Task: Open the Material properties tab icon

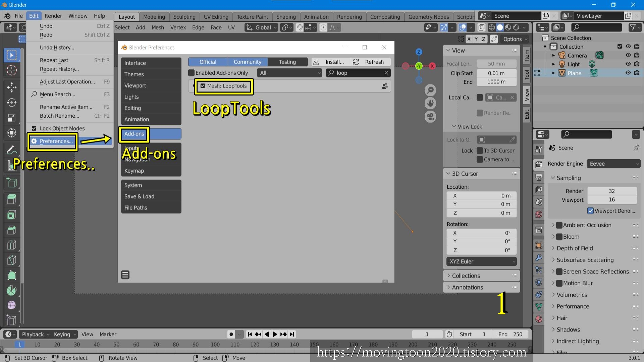Action: tap(539, 319)
